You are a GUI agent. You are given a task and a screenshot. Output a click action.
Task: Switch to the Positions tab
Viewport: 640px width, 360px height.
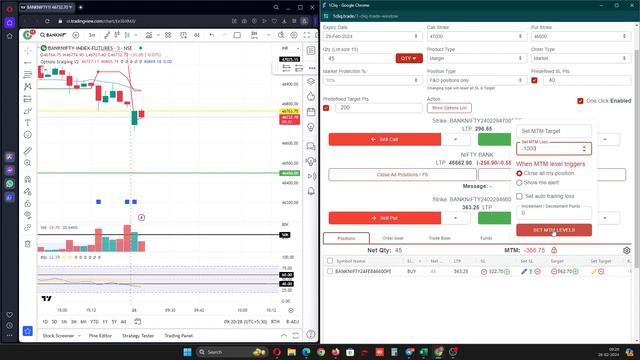346,238
